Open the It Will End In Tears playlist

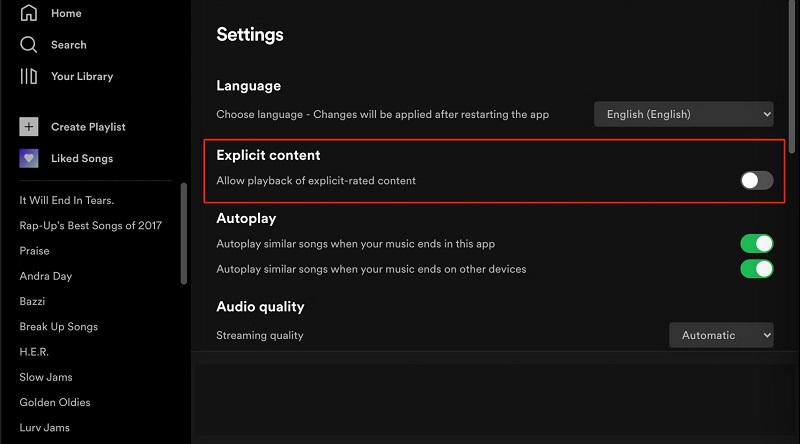(x=67, y=200)
